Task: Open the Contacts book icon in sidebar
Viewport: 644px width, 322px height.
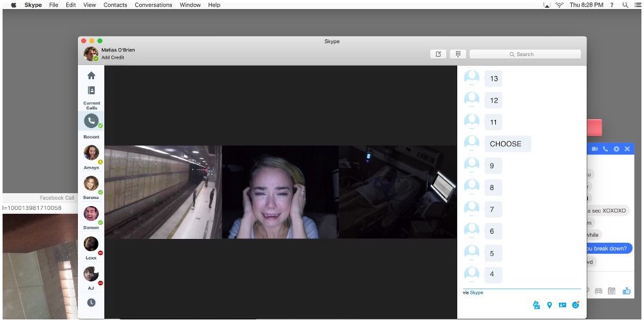Action: tap(91, 90)
